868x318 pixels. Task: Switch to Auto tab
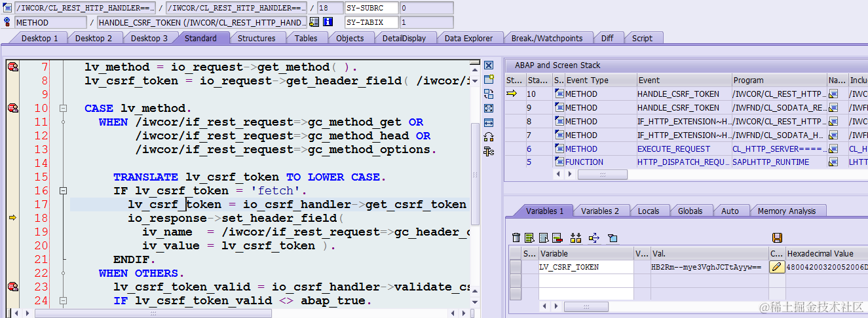[x=730, y=211]
